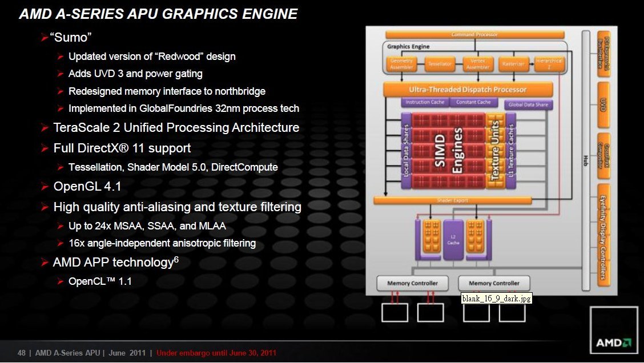Click the Hierarchical Z block
Image resolution: width=644 pixels, height=363 pixels.
click(x=549, y=64)
